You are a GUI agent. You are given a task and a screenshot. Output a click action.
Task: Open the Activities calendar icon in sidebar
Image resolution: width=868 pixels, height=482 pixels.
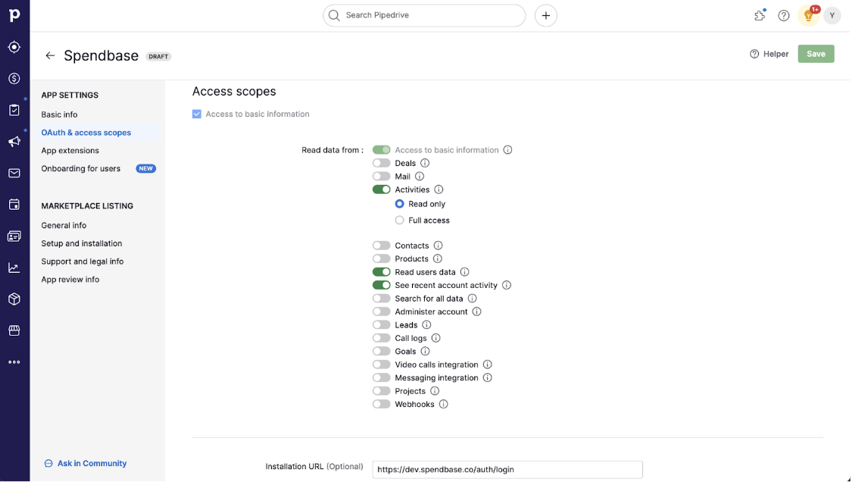(x=14, y=205)
